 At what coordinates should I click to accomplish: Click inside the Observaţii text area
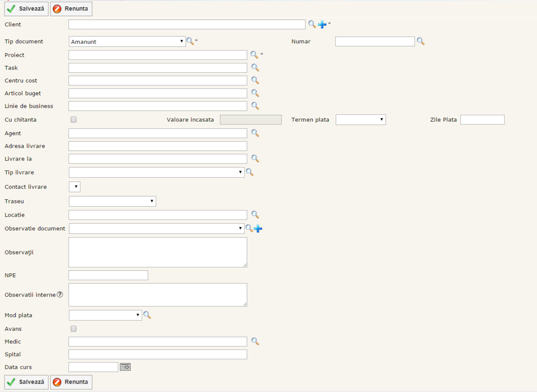tap(158, 252)
